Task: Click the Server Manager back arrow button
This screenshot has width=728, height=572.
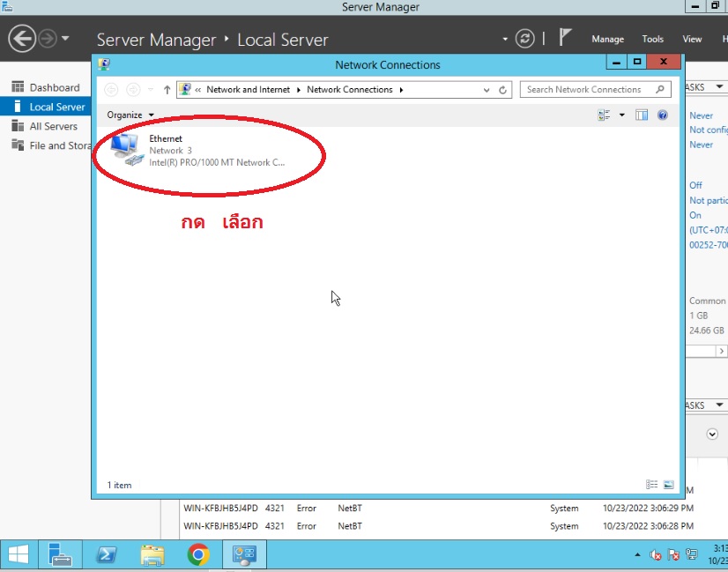Action: coord(21,39)
